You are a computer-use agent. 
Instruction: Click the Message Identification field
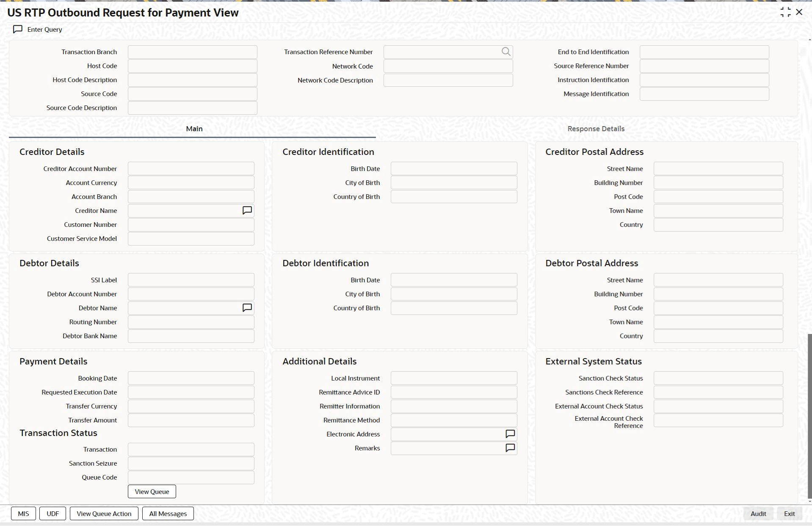(704, 94)
